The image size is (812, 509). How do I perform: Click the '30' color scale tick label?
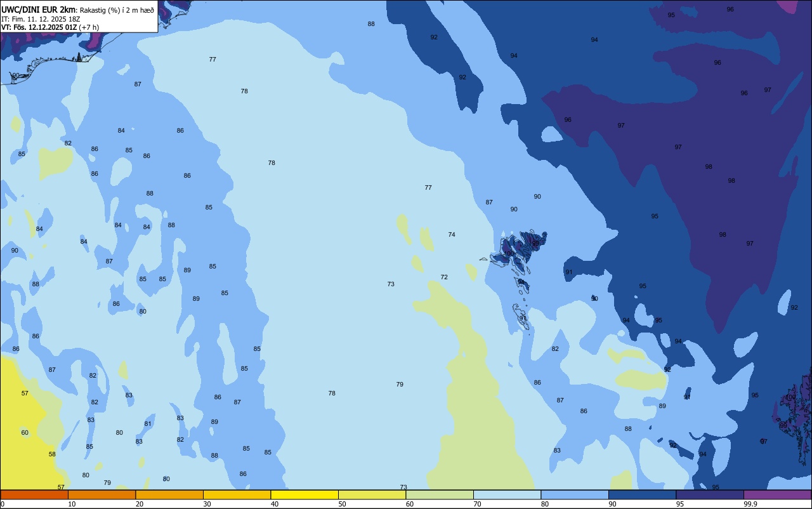(x=207, y=504)
